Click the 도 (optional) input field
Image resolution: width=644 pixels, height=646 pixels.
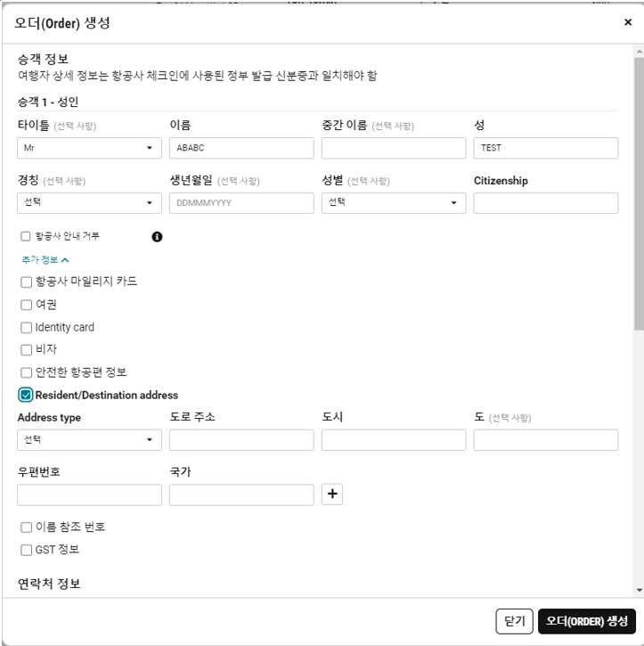pyautogui.click(x=546, y=439)
